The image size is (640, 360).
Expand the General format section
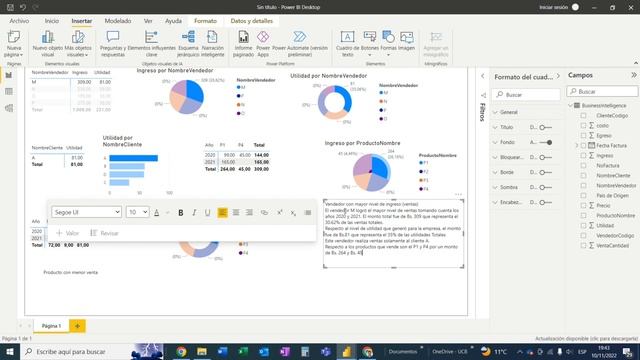pyautogui.click(x=495, y=112)
